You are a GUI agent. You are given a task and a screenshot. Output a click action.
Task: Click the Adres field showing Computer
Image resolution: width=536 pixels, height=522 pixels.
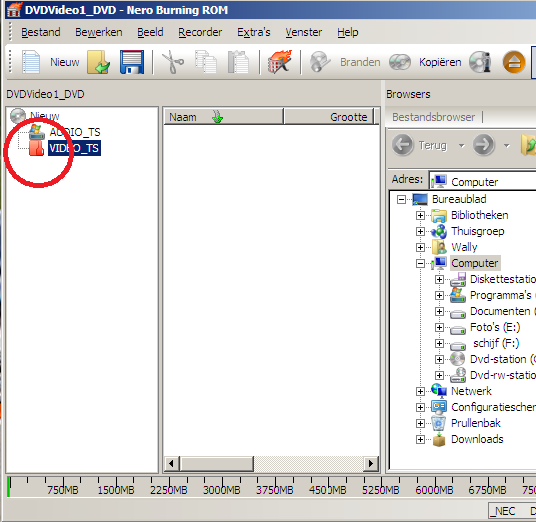coord(482,182)
